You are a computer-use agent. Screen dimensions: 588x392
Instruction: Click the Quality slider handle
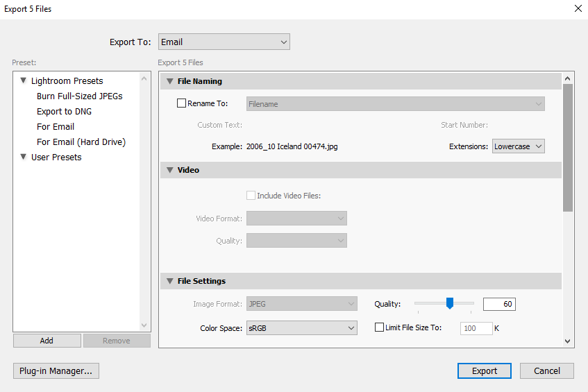(x=450, y=303)
